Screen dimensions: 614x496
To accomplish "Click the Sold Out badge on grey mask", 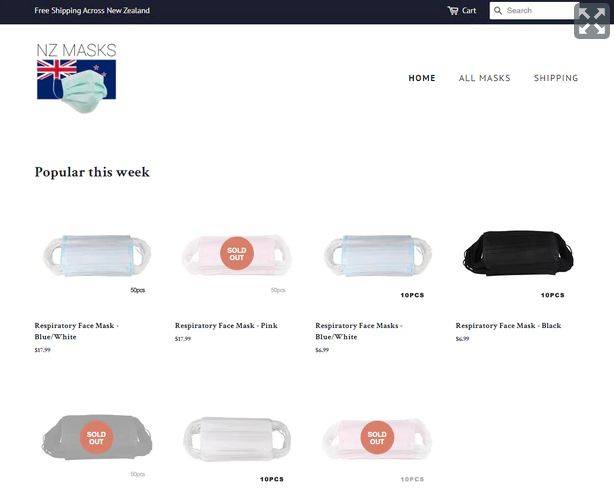I will click(96, 437).
